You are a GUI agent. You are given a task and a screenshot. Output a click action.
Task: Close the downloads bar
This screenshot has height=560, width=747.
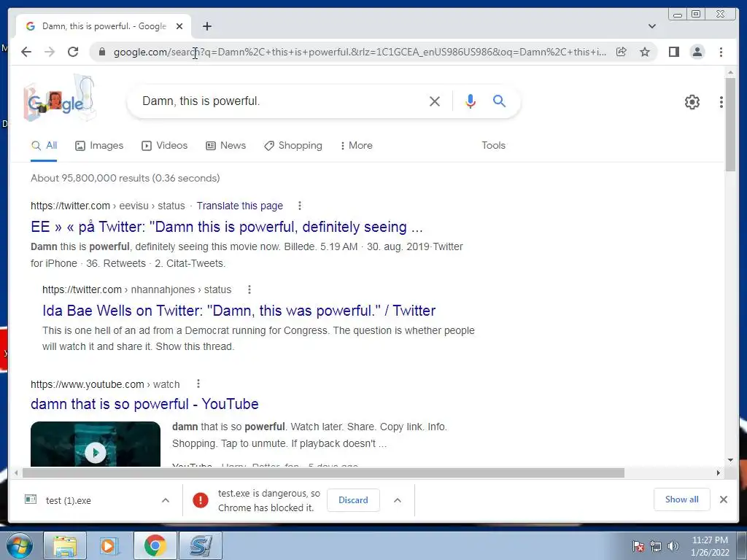click(x=723, y=499)
